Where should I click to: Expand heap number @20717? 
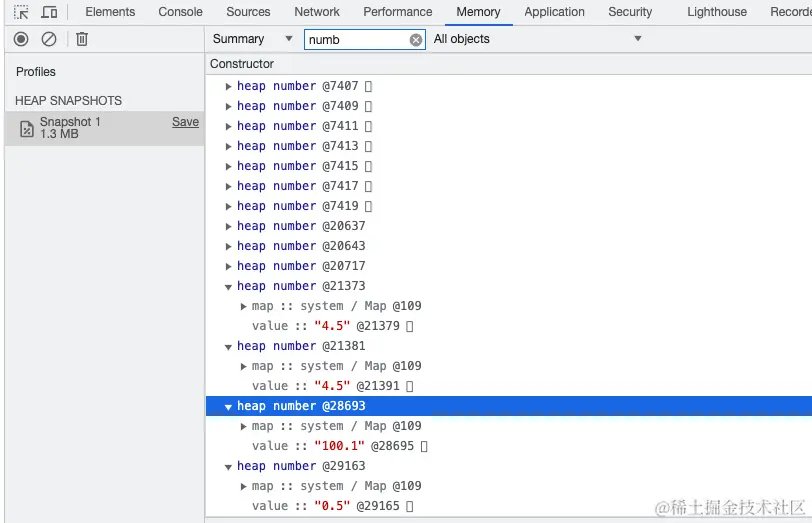point(228,267)
